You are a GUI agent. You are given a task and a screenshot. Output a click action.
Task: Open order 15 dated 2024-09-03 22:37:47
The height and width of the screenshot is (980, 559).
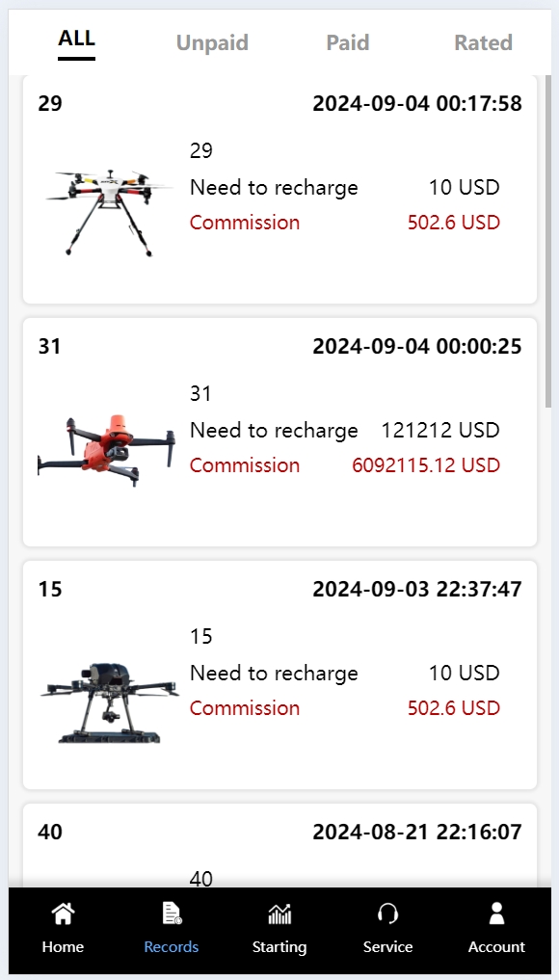(279, 675)
